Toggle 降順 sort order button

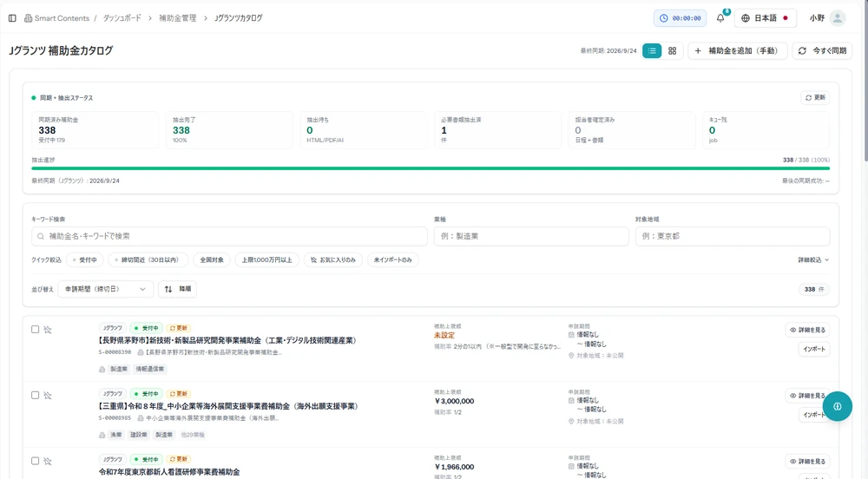(178, 289)
